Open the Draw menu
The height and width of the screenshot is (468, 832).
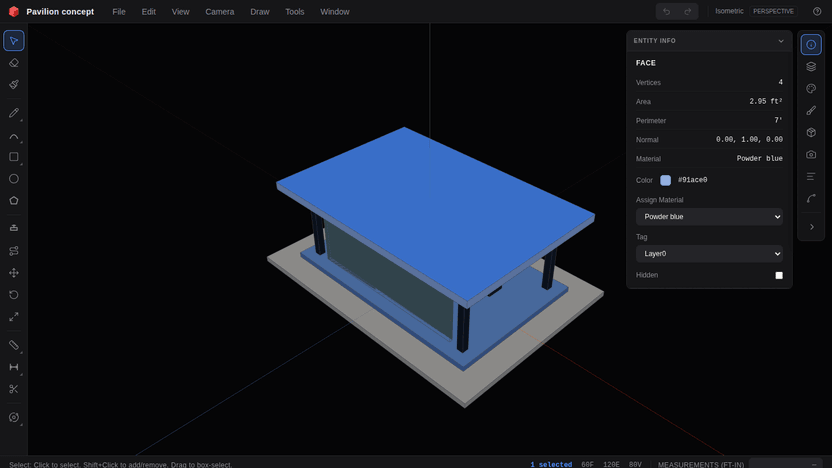[260, 12]
